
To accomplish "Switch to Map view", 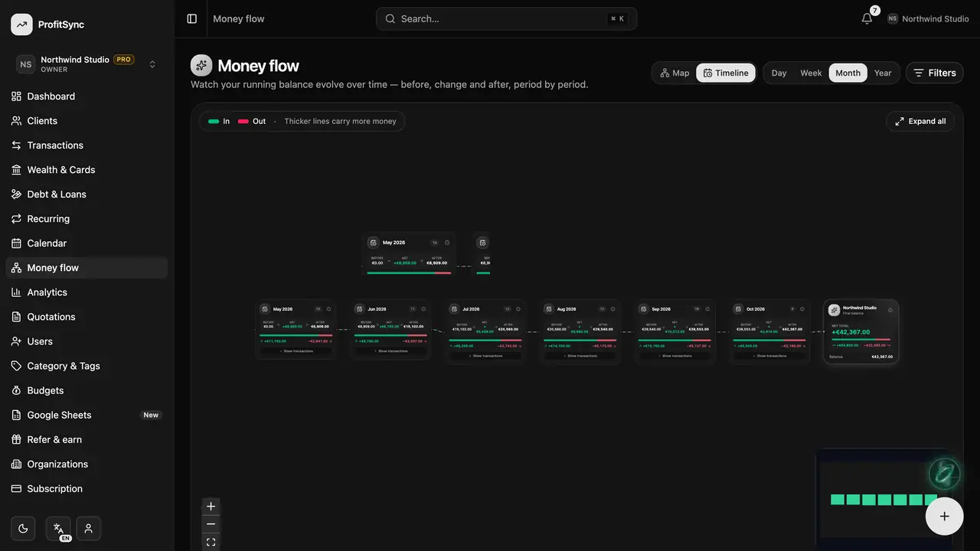I will tap(675, 73).
